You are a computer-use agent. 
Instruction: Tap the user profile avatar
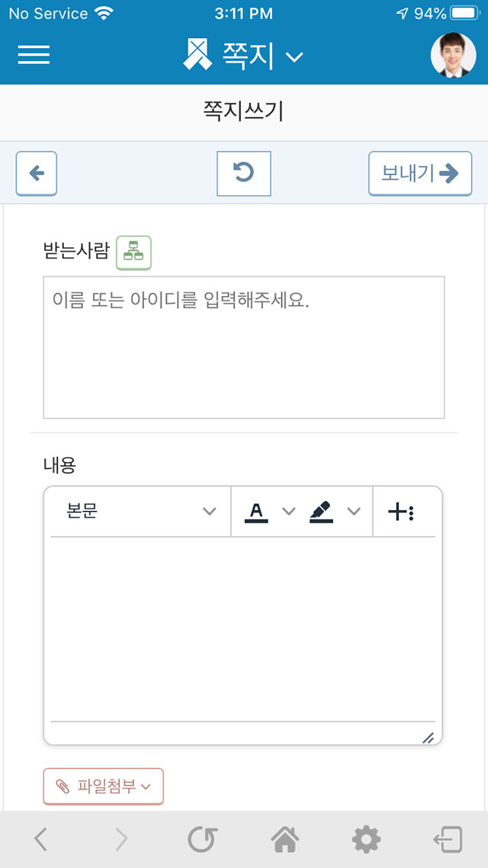[453, 55]
